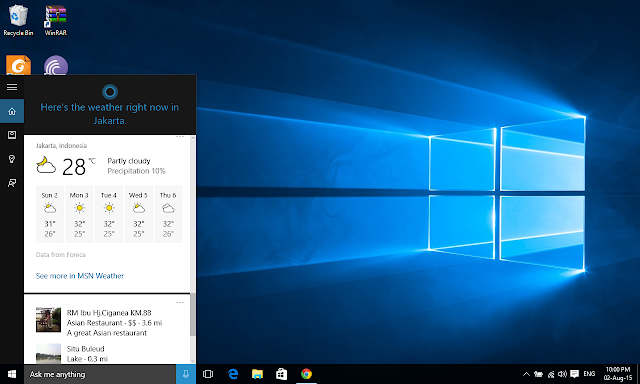Select the Tue 4 forecast tile
This screenshot has height=384, width=640.
(109, 214)
